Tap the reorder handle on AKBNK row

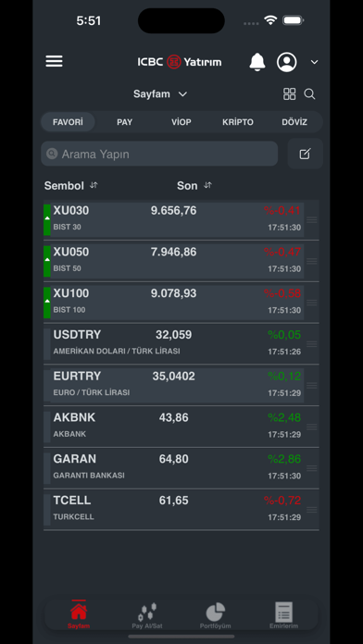pos(312,427)
